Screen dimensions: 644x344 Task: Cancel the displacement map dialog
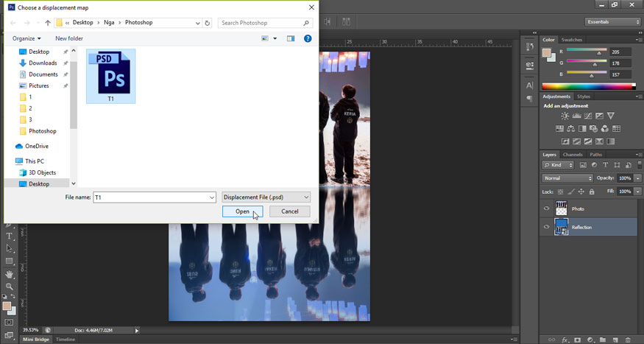290,211
